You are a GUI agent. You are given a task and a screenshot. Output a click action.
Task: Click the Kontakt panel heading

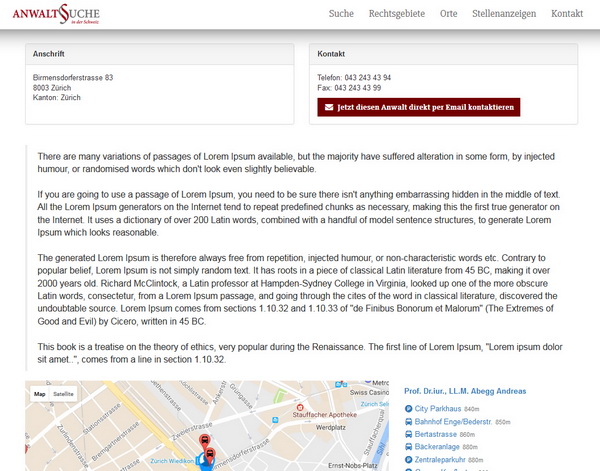[331, 54]
